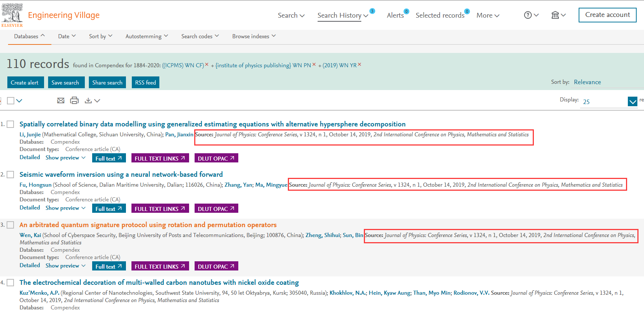Image resolution: width=644 pixels, height=312 pixels.
Task: Click author link Fu, Hongsun
Action: pyautogui.click(x=35, y=185)
